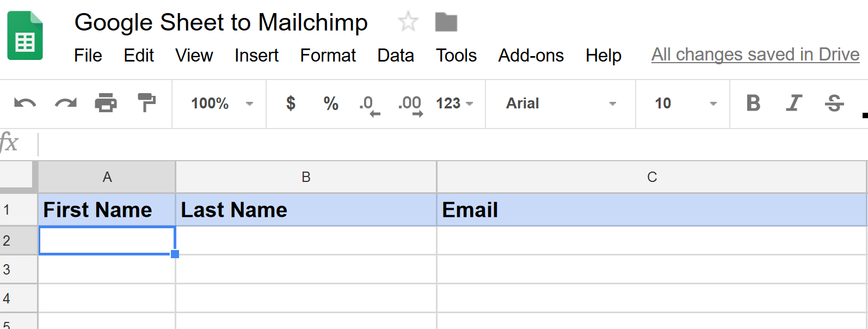Format as currency with dollar icon

click(291, 103)
